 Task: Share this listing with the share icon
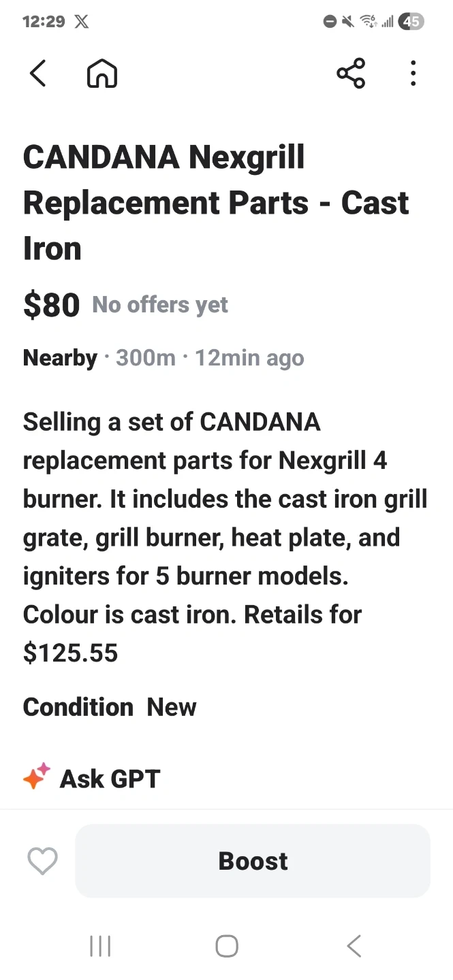(x=351, y=73)
